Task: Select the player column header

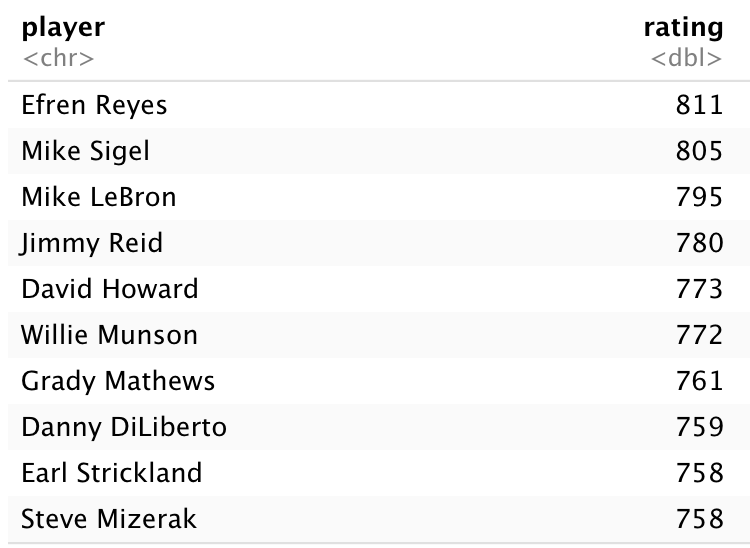Action: 63,28
